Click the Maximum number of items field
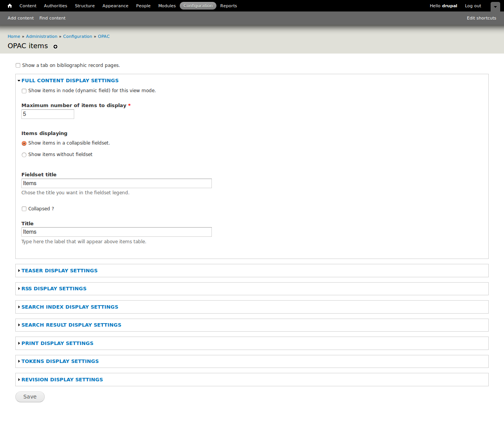Image resolution: width=504 pixels, height=423 pixels. pos(48,114)
